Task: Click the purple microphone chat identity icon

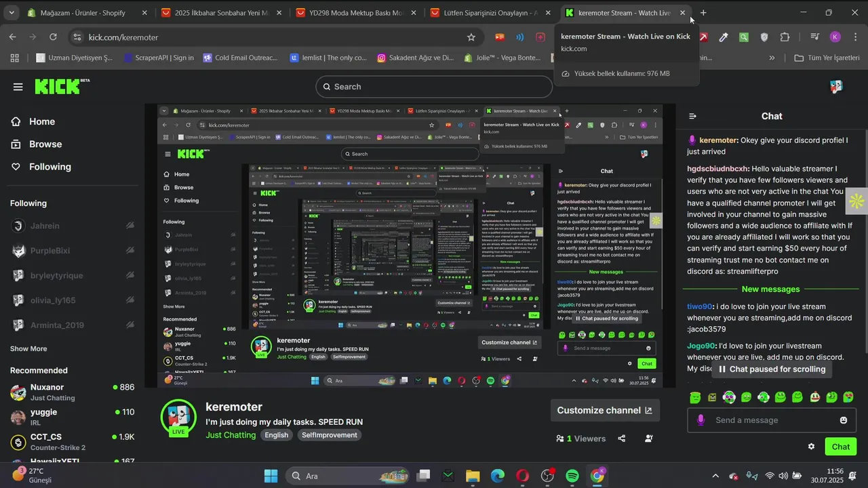Action: pos(701,420)
